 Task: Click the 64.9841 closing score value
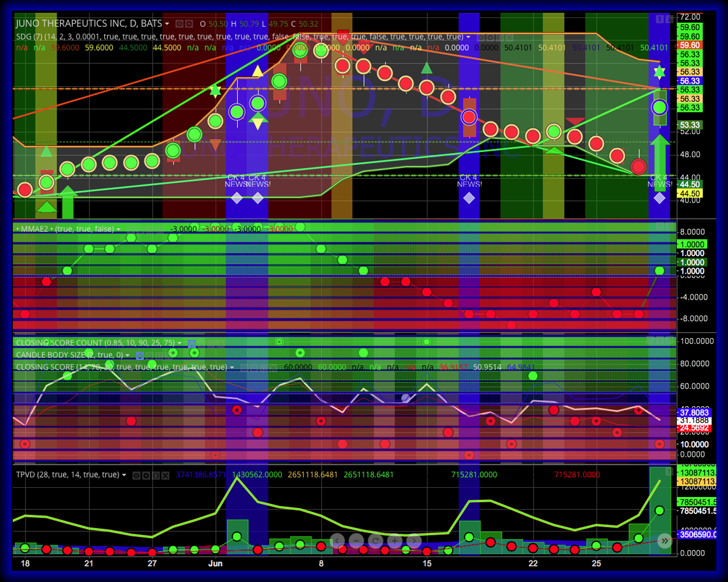click(x=522, y=367)
